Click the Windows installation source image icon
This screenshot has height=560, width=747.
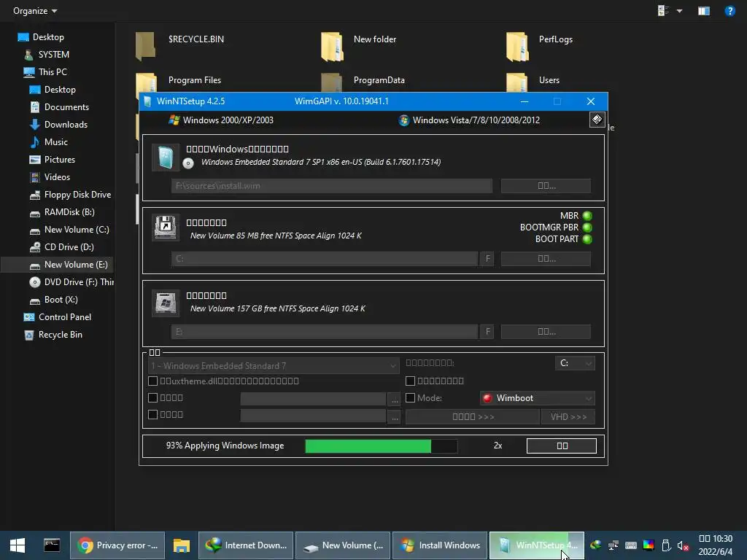click(x=166, y=157)
